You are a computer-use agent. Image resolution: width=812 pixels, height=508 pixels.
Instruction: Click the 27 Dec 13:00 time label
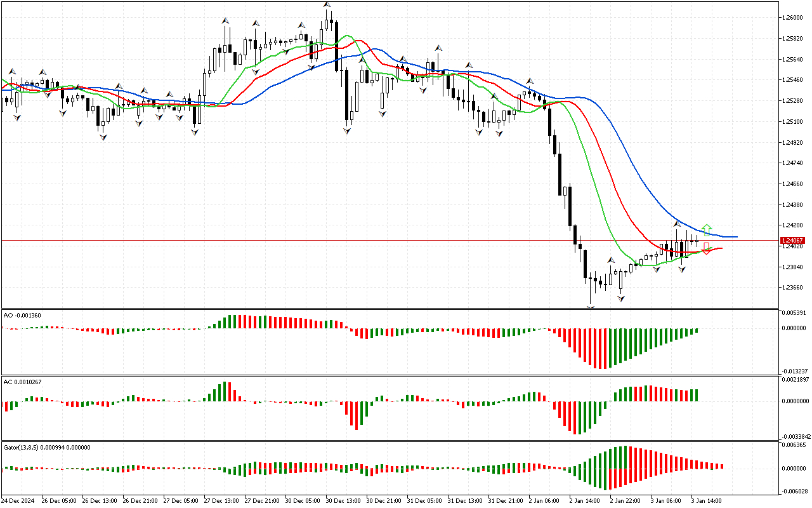221,501
